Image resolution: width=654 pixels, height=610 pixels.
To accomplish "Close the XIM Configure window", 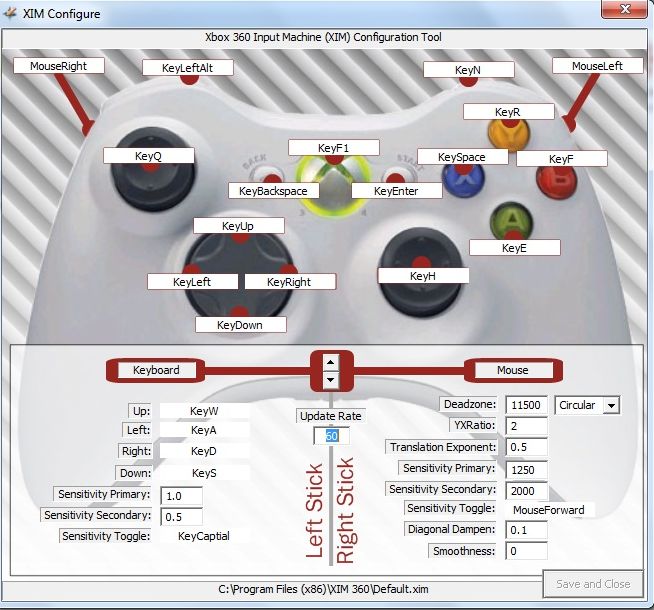I will pos(624,9).
